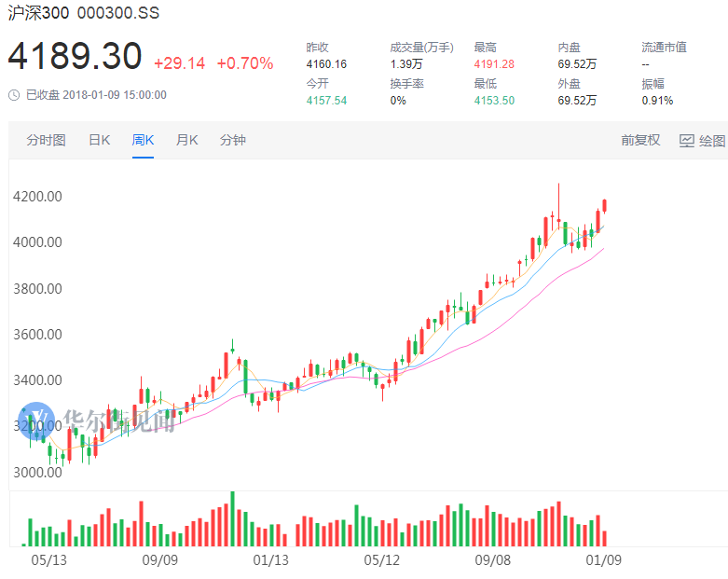Select the latest red candlestick on chart
The image size is (728, 579).
(605, 205)
